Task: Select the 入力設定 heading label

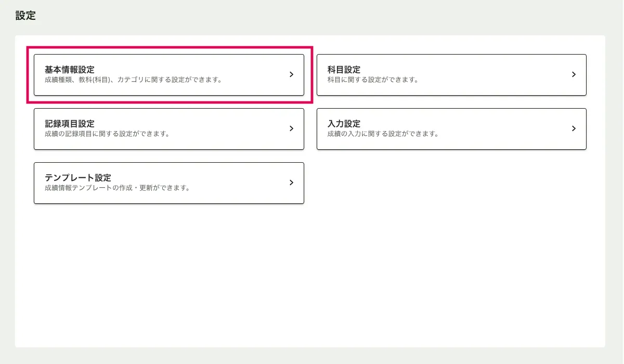Action: coord(344,124)
